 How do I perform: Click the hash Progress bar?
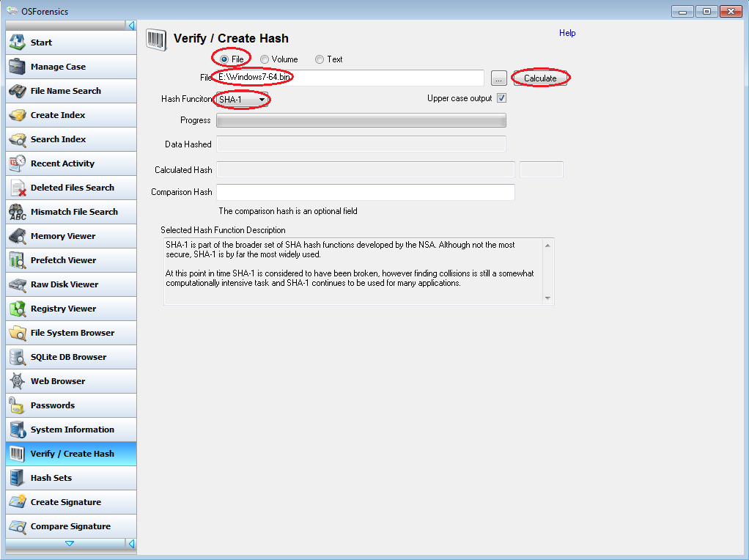361,121
